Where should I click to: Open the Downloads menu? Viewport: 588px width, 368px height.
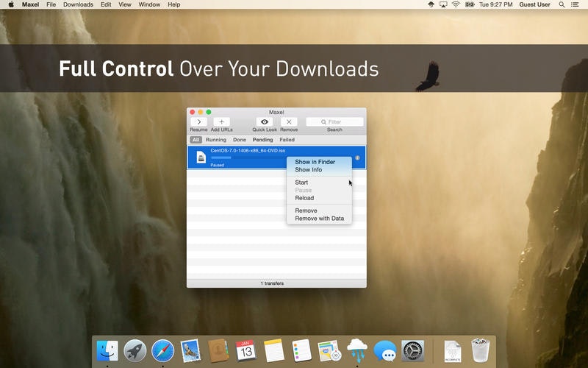(x=78, y=4)
